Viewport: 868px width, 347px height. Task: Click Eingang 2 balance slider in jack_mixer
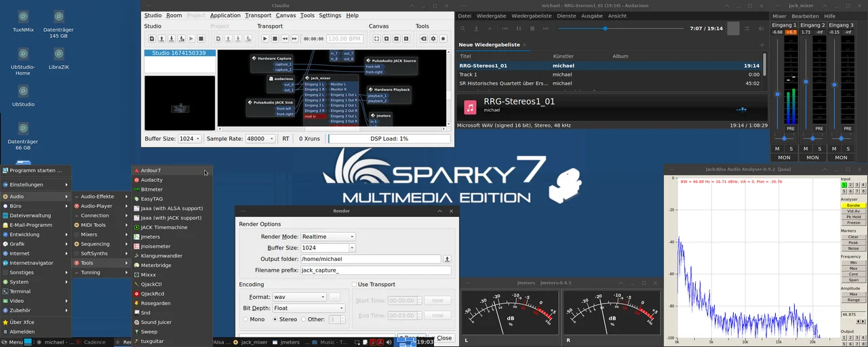coord(812,139)
